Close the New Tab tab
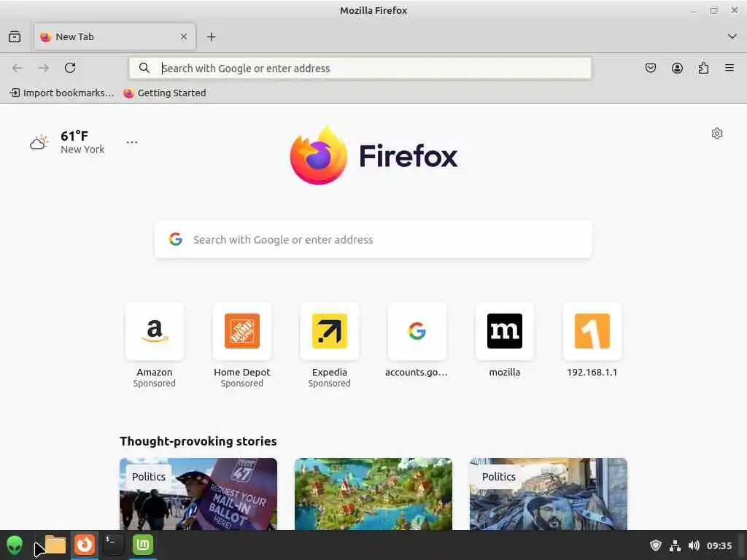The width and height of the screenshot is (747, 560). coord(184,36)
